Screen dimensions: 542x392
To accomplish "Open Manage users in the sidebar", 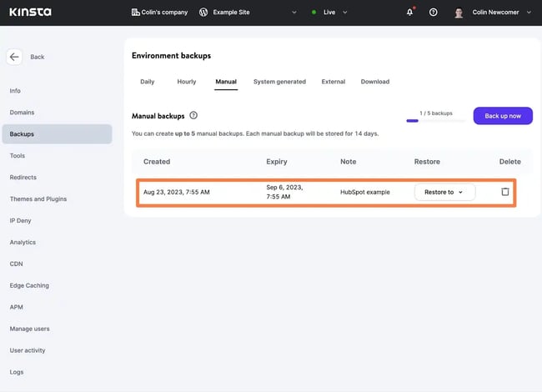I will coord(30,329).
